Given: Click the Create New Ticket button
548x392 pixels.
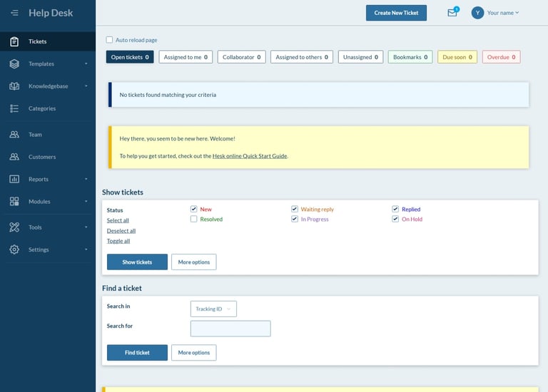Looking at the screenshot, I should 396,13.
